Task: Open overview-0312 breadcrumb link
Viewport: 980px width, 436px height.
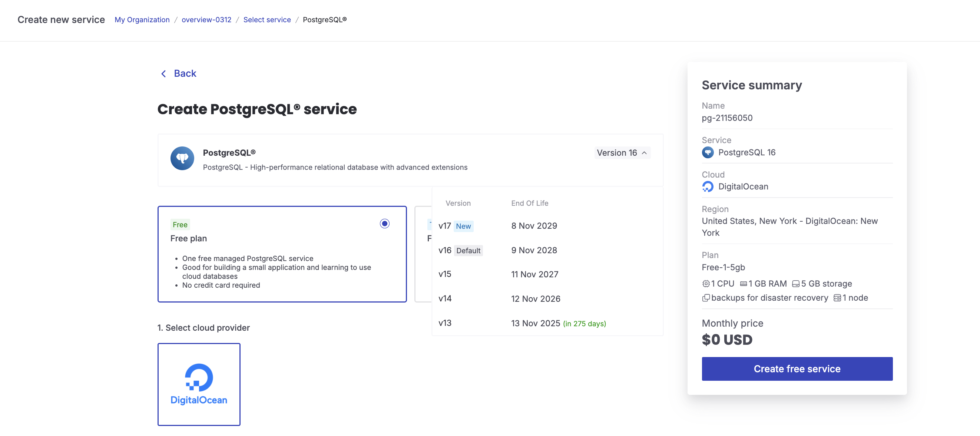Action: [206, 20]
